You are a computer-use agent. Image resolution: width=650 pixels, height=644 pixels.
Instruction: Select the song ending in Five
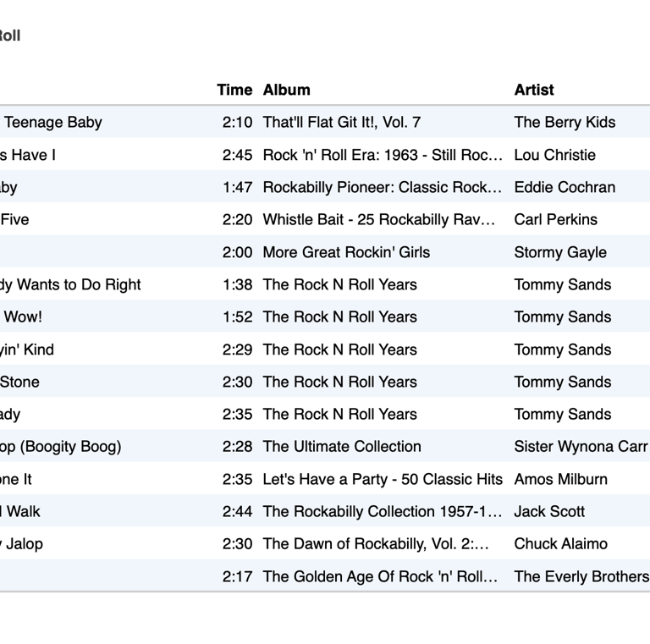14,220
